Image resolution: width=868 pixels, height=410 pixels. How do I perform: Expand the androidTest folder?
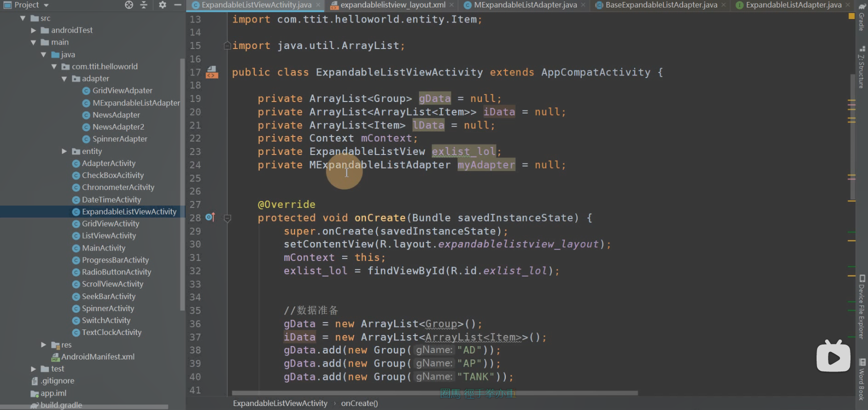pos(33,30)
